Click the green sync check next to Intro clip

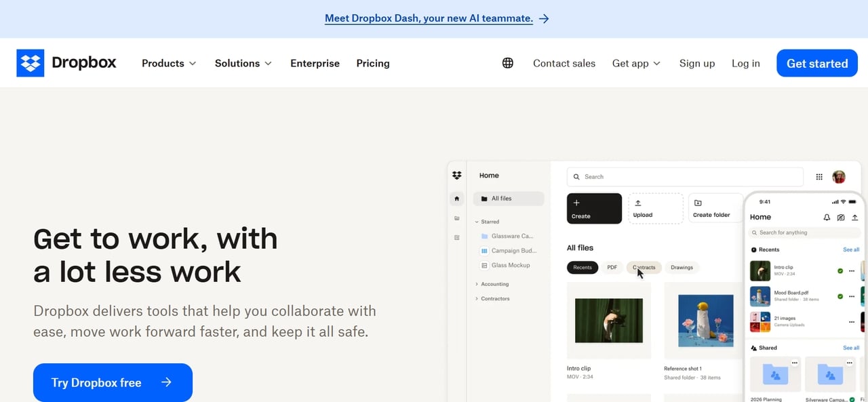pos(840,271)
